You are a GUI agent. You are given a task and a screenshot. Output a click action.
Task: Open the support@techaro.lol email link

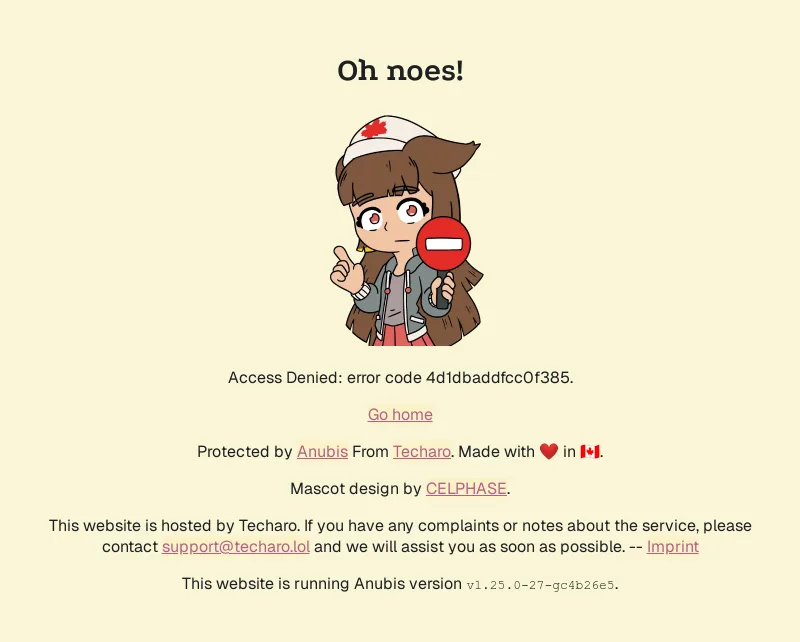point(236,547)
